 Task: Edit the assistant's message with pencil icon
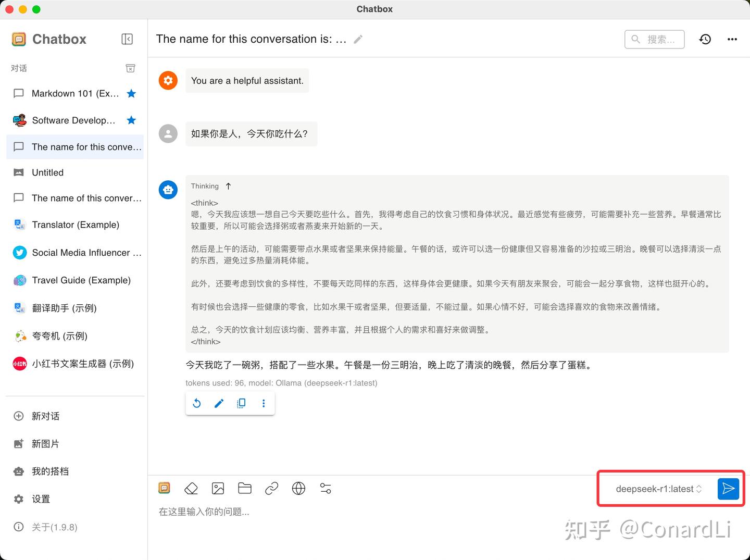(219, 403)
